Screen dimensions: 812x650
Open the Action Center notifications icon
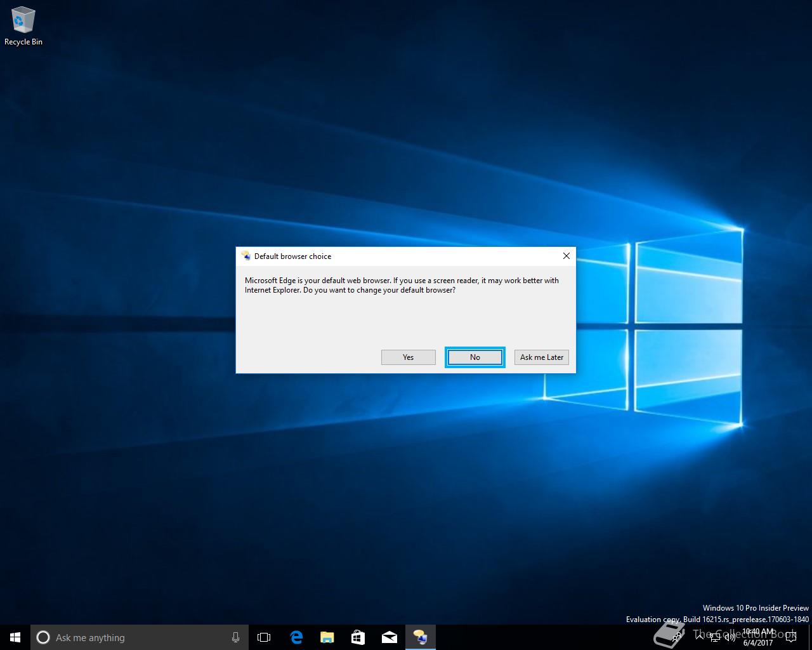click(x=790, y=637)
